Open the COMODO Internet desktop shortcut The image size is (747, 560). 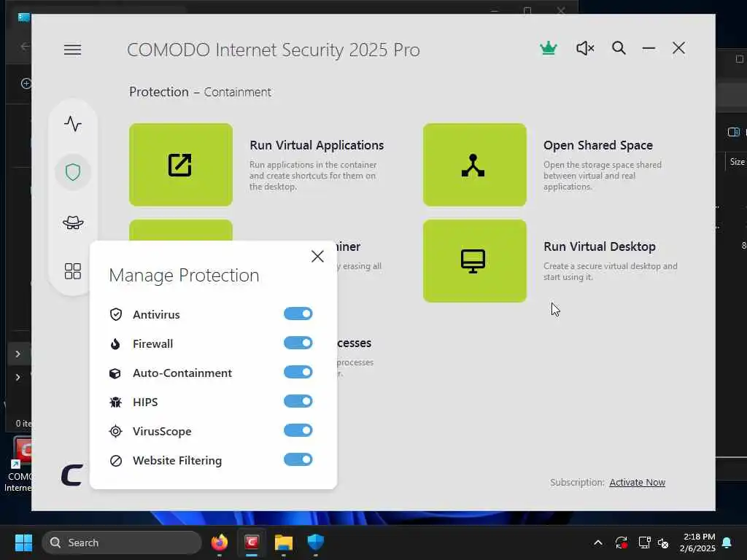[x=18, y=464]
